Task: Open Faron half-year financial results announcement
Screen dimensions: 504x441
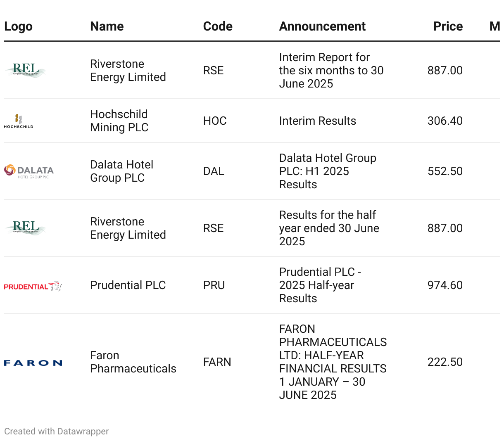Action: (333, 362)
